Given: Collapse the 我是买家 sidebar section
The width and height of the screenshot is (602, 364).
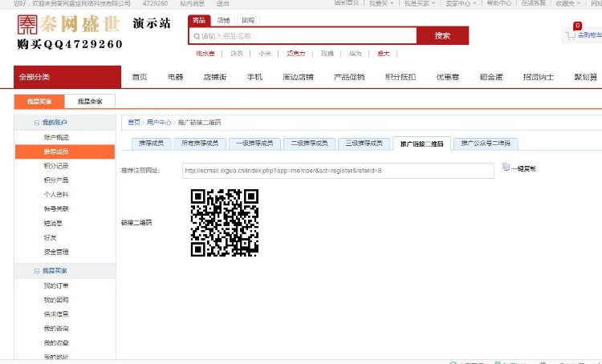Looking at the screenshot, I should point(37,271).
